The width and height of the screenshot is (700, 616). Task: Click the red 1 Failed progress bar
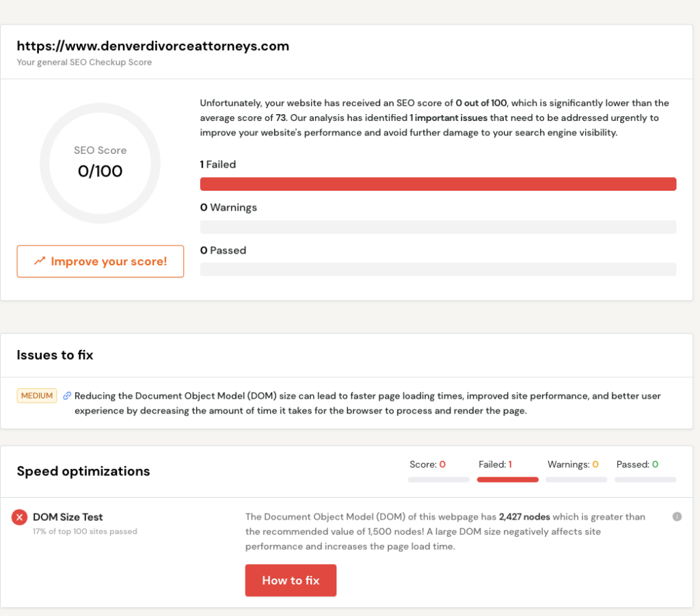(437, 184)
